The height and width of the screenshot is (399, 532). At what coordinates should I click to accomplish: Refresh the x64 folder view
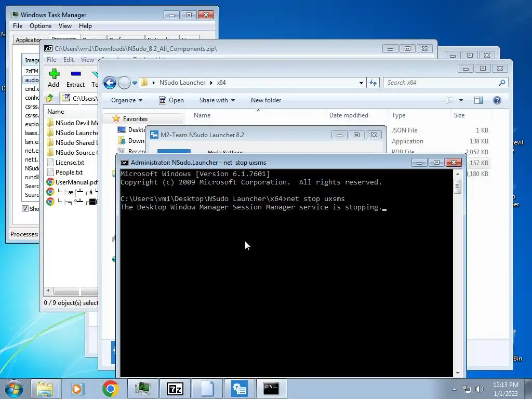point(373,83)
